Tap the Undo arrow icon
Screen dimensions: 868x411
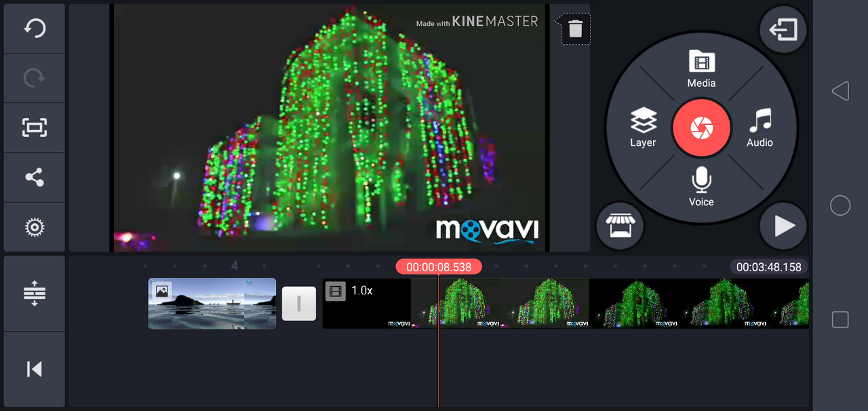pyautogui.click(x=35, y=28)
